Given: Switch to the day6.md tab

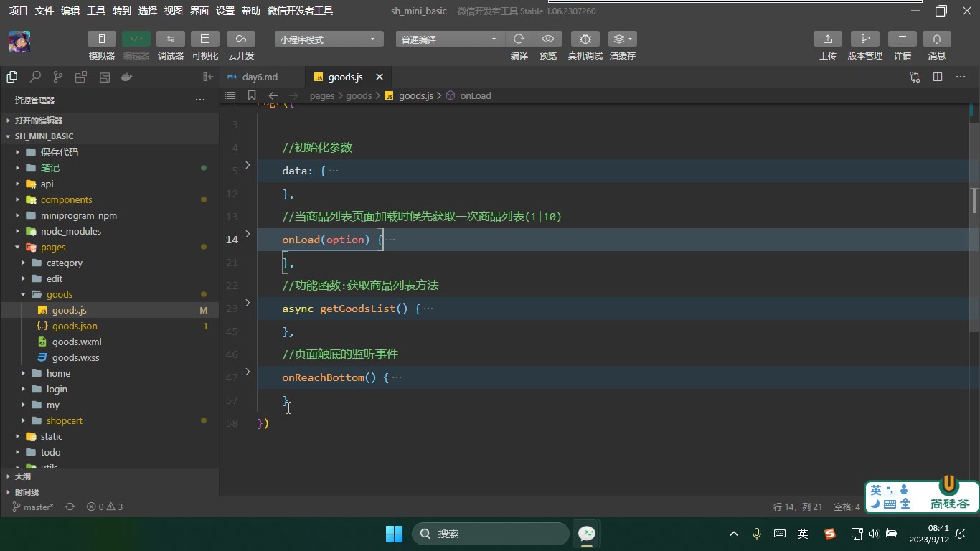Looking at the screenshot, I should (x=260, y=77).
